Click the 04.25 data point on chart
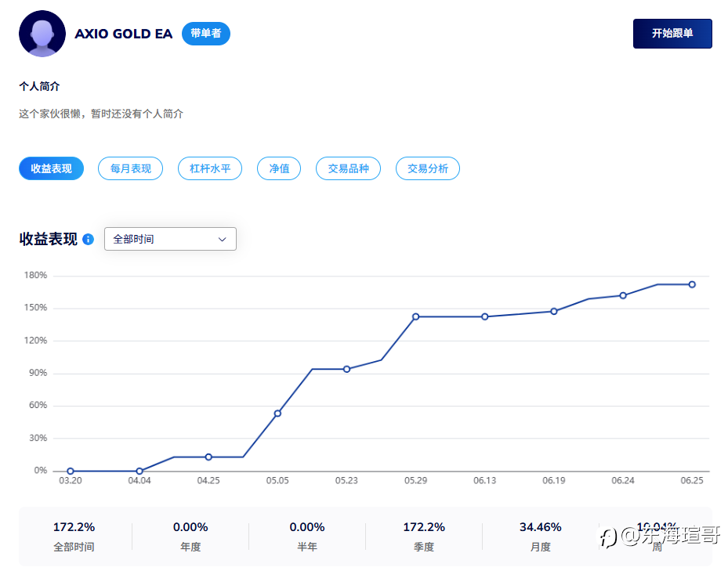The image size is (728, 571). (208, 457)
